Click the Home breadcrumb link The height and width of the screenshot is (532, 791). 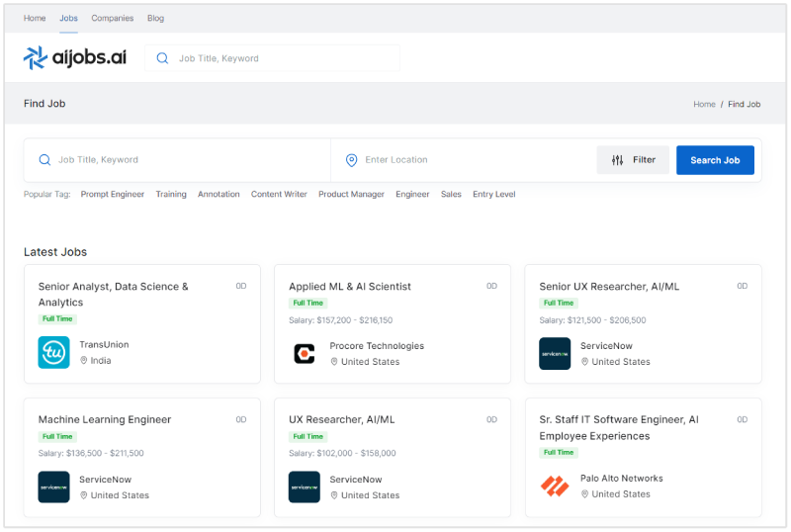click(704, 104)
